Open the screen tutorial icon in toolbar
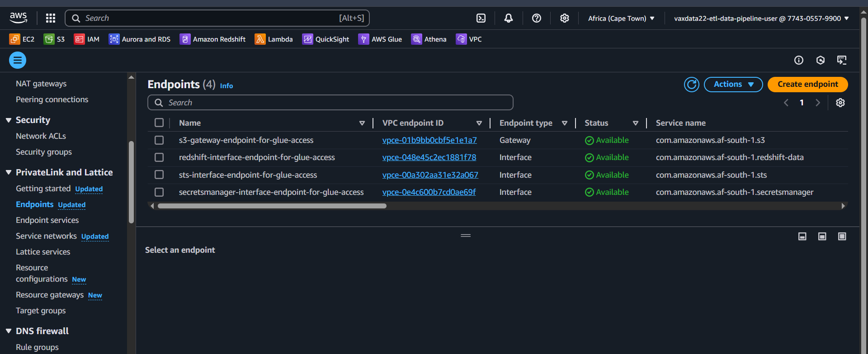This screenshot has height=354, width=868. click(842, 60)
